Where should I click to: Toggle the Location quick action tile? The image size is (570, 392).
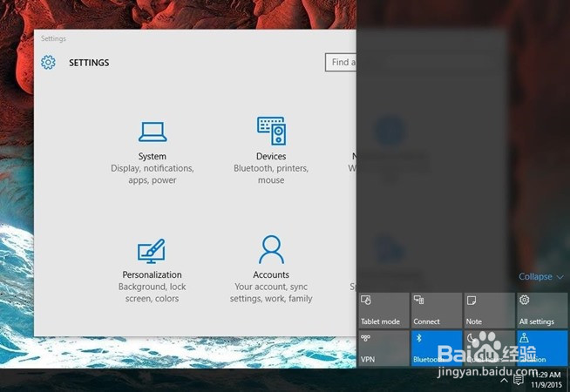[542, 348]
